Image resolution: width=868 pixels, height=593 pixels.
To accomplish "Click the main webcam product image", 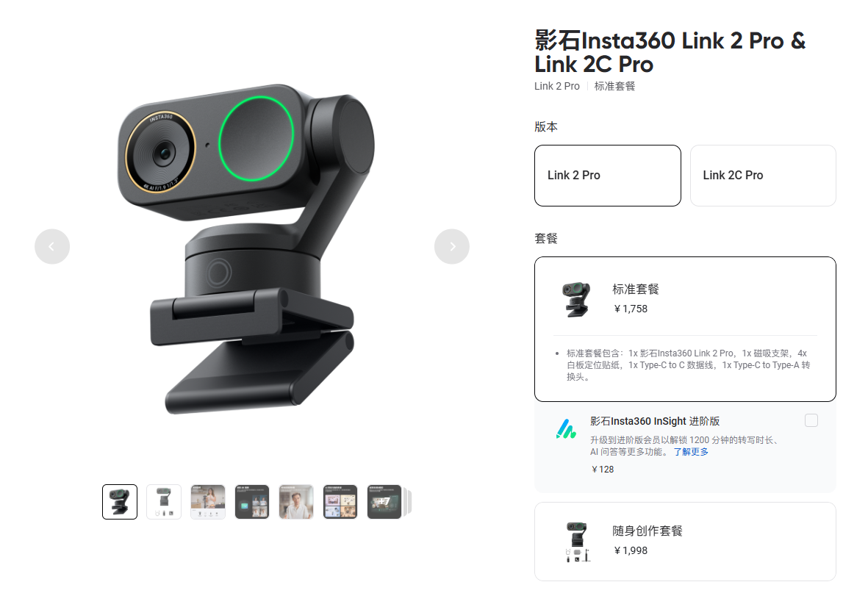I will pyautogui.click(x=246, y=249).
